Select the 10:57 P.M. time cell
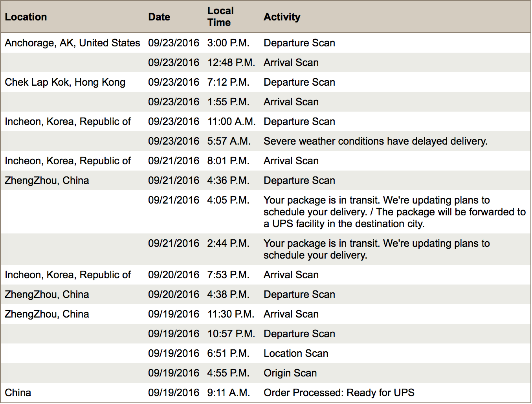The height and width of the screenshot is (404, 532). [231, 334]
